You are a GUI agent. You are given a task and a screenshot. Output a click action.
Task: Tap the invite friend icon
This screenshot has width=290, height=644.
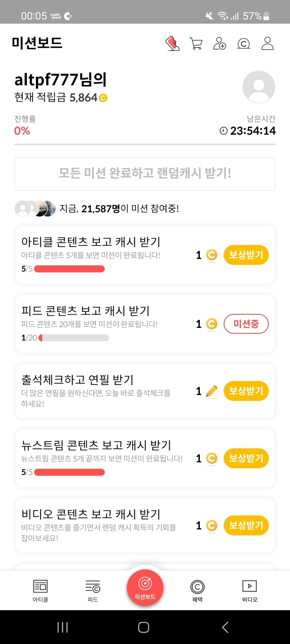point(219,44)
